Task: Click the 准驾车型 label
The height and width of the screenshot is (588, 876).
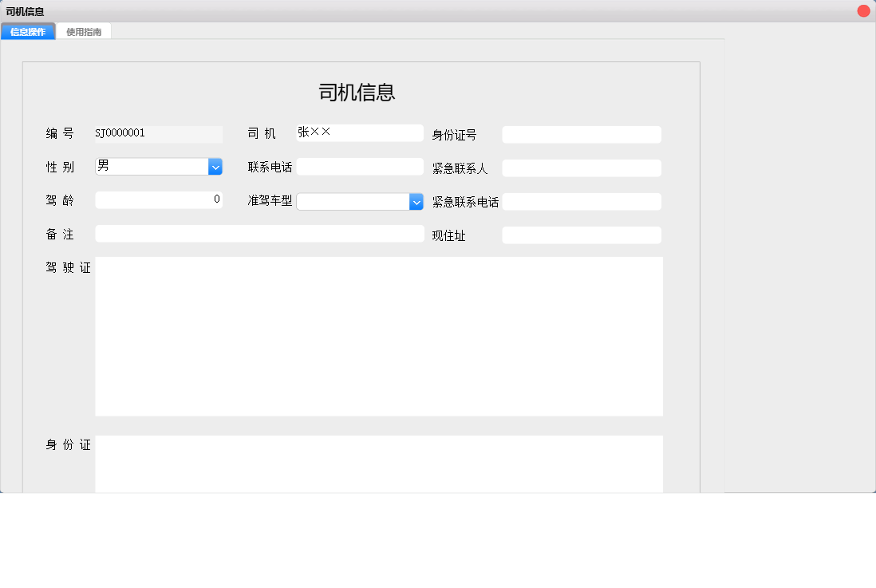Action: [270, 200]
